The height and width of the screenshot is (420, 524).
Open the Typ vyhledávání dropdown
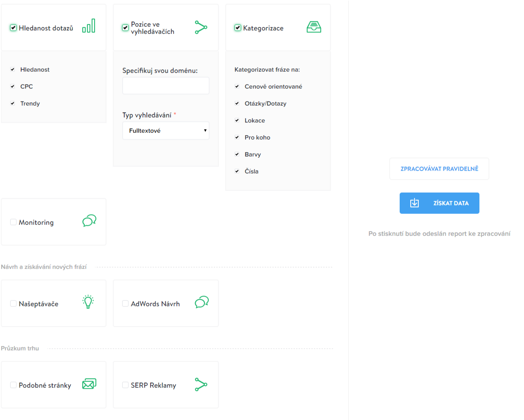click(166, 131)
